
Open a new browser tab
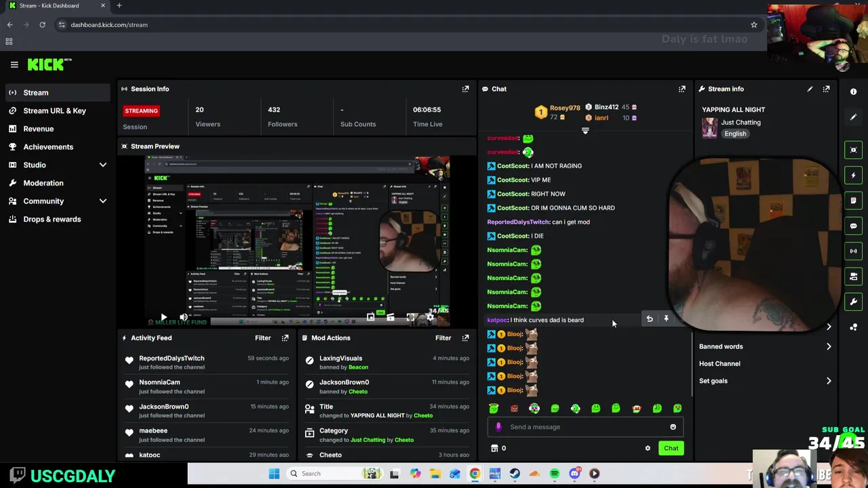click(119, 5)
